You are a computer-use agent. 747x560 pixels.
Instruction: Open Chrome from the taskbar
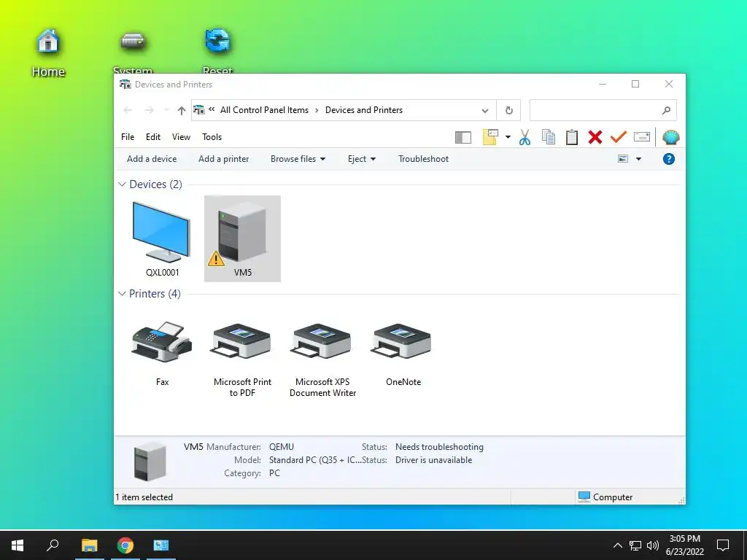click(125, 545)
